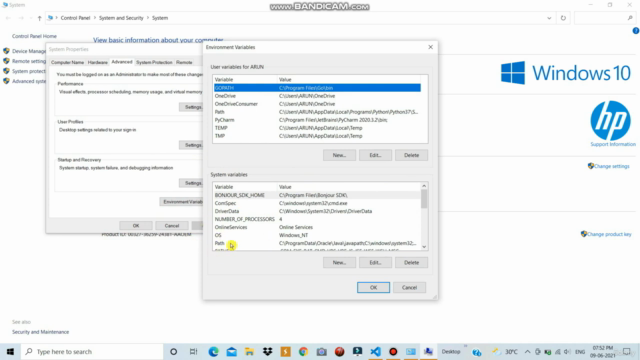Refresh the Control Panel address bar
This screenshot has height=360, width=640.
pos(563,18)
